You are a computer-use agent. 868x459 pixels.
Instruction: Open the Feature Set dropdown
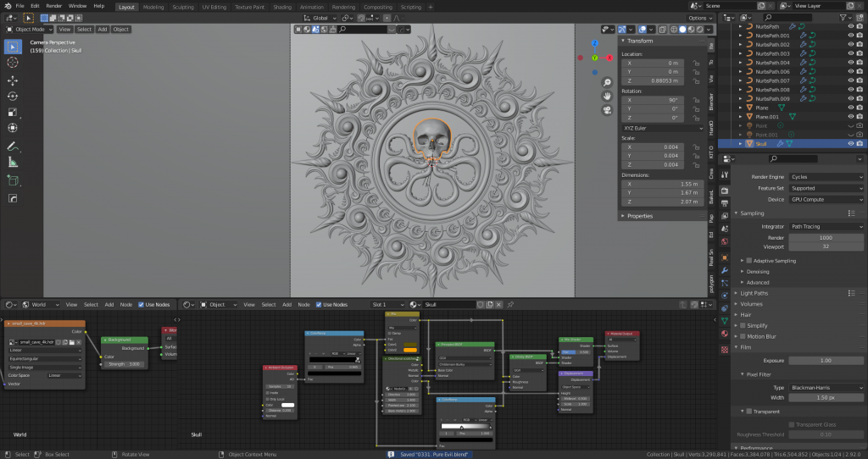tap(826, 188)
